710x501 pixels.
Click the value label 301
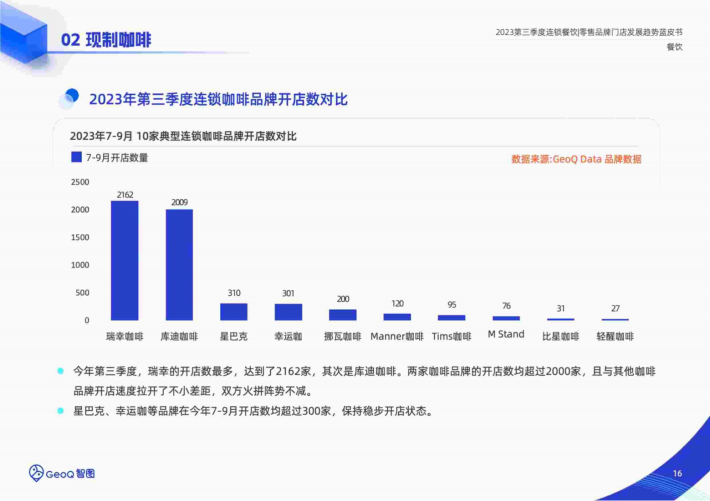[x=288, y=294]
